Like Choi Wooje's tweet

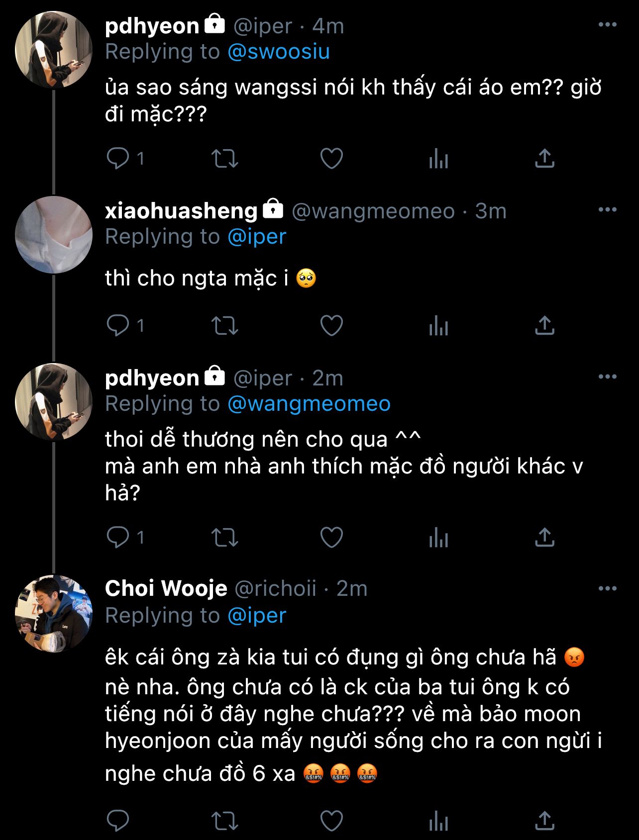331,821
